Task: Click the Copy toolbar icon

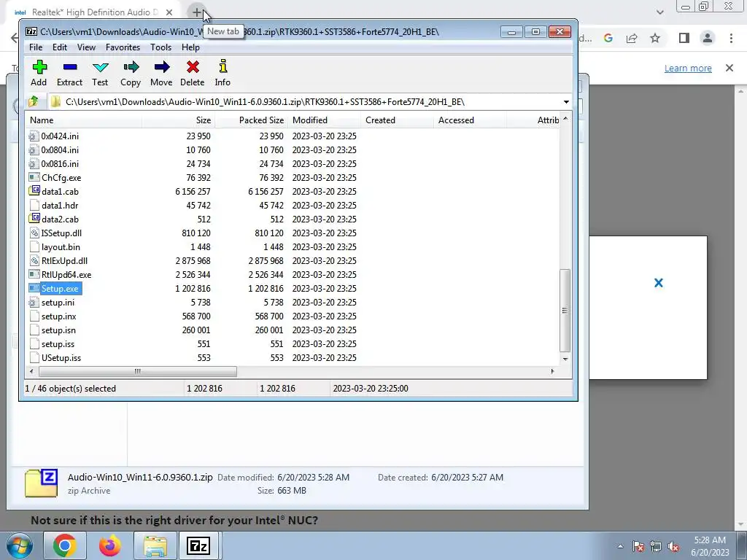Action: 131,67
